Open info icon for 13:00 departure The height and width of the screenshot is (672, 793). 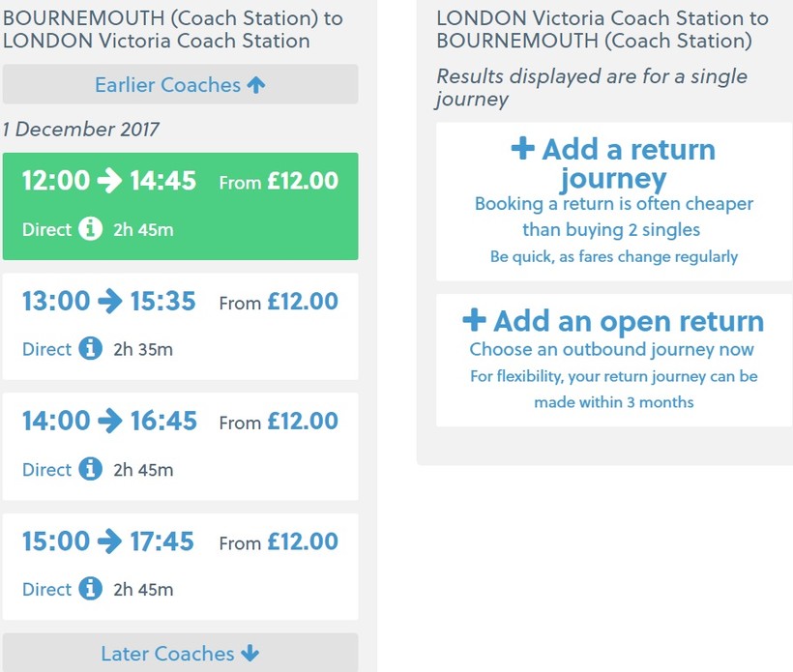pyautogui.click(x=90, y=349)
